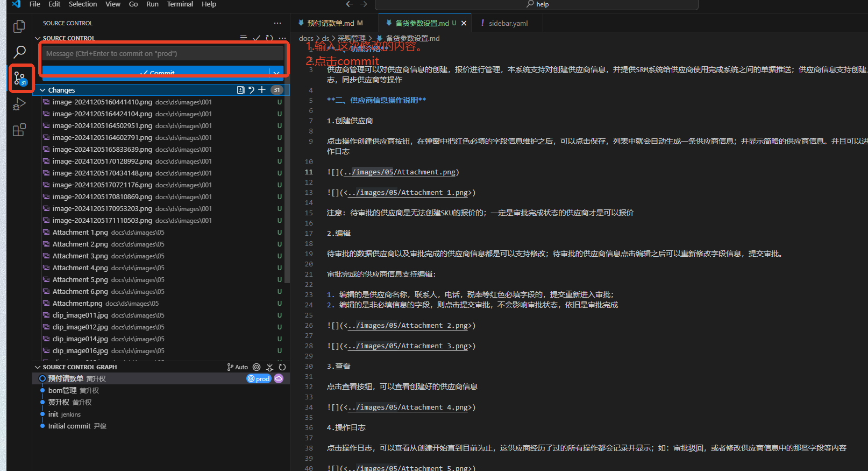Screen dimensions: 868x471
Task: Switch to the 预付请款单.md tab
Action: (330, 23)
